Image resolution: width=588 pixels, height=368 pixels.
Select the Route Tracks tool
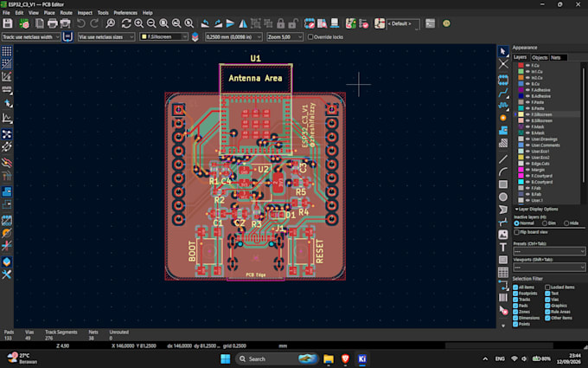tap(503, 93)
